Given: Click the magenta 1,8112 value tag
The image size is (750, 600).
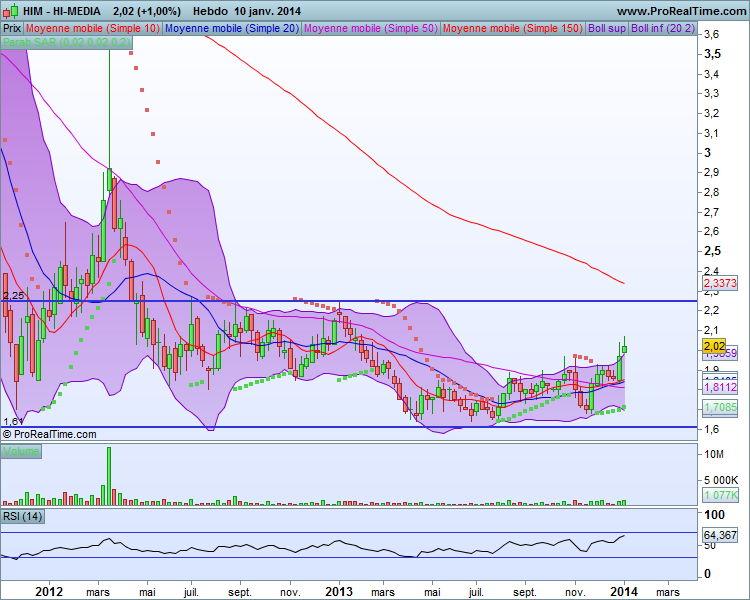Looking at the screenshot, I should [720, 387].
